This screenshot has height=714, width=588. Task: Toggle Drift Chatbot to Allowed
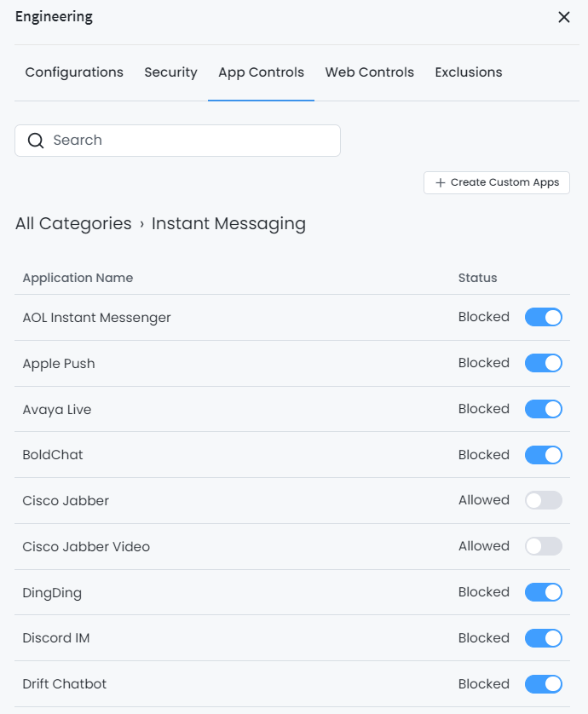[543, 684]
